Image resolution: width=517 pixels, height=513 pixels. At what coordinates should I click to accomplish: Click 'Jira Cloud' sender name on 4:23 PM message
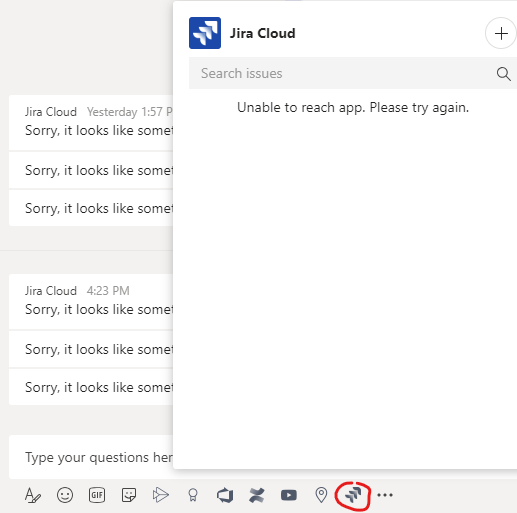(51, 291)
